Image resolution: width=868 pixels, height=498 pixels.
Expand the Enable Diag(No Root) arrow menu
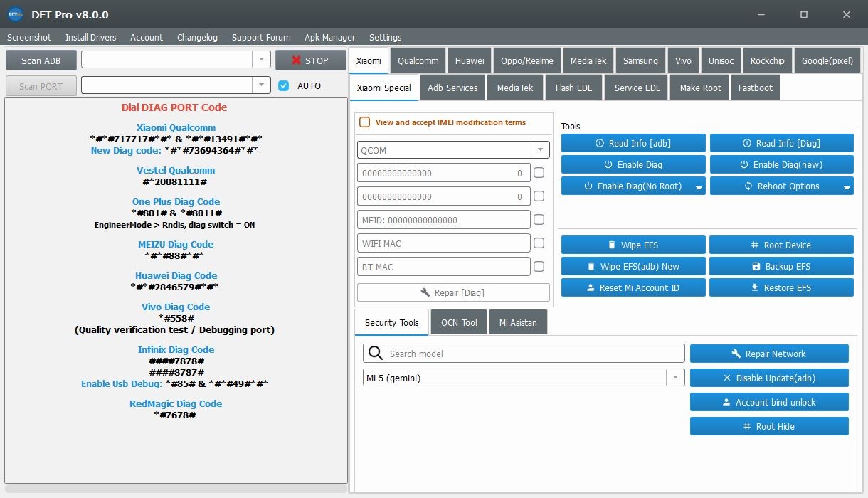pos(699,186)
